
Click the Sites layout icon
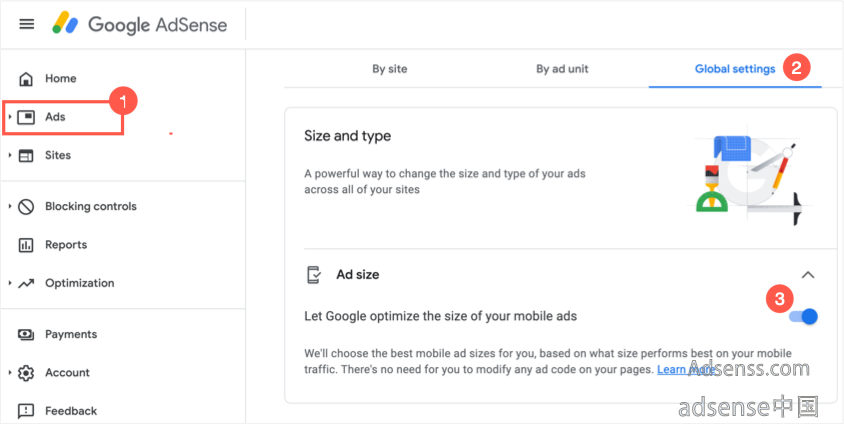(x=26, y=156)
